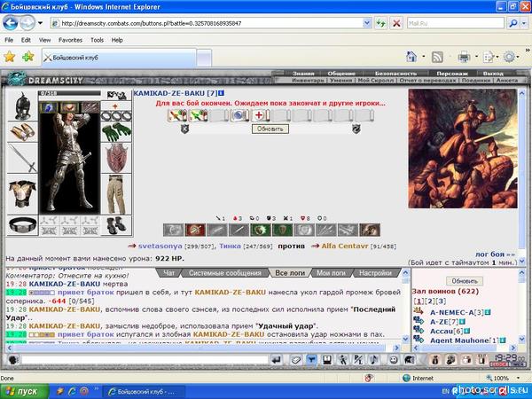Click the browser address bar
This screenshot has width=532, height=399.
point(211,23)
